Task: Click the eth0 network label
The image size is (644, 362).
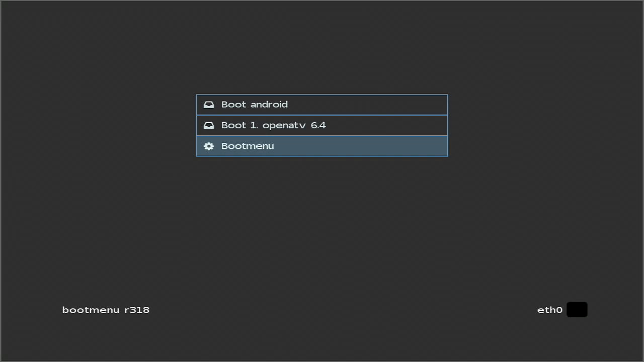Action: (549, 310)
